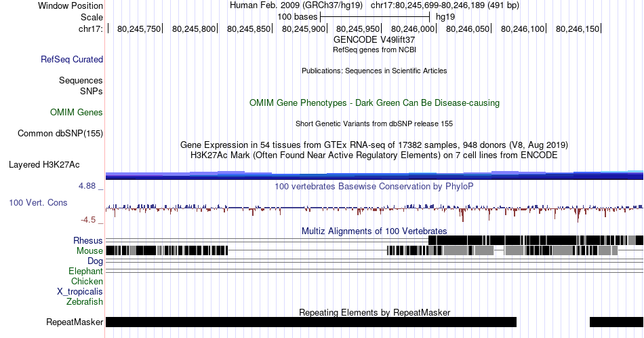The height and width of the screenshot is (338, 644).
Task: Click the chr17:80,245,699-80,246,189 position text
Action: click(445, 5)
